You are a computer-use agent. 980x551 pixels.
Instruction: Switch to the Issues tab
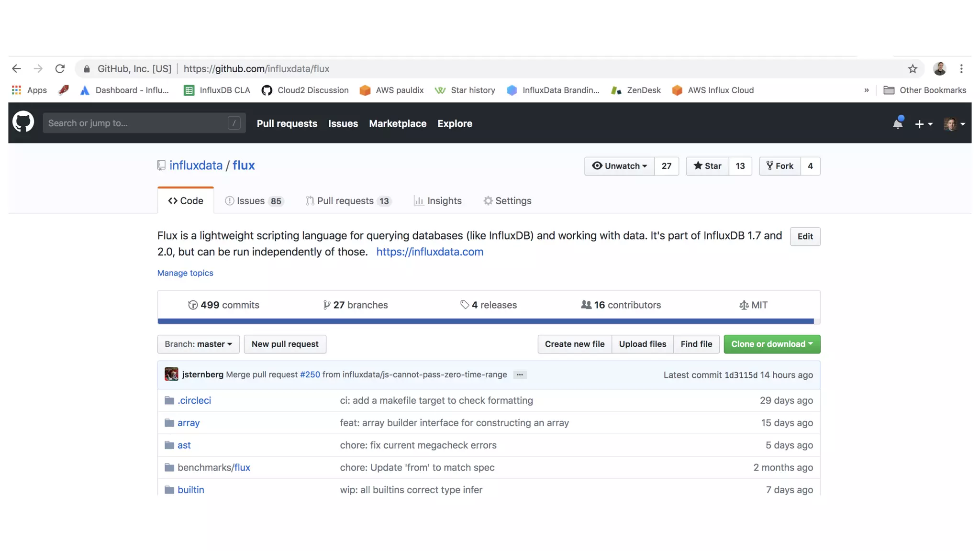click(x=254, y=201)
